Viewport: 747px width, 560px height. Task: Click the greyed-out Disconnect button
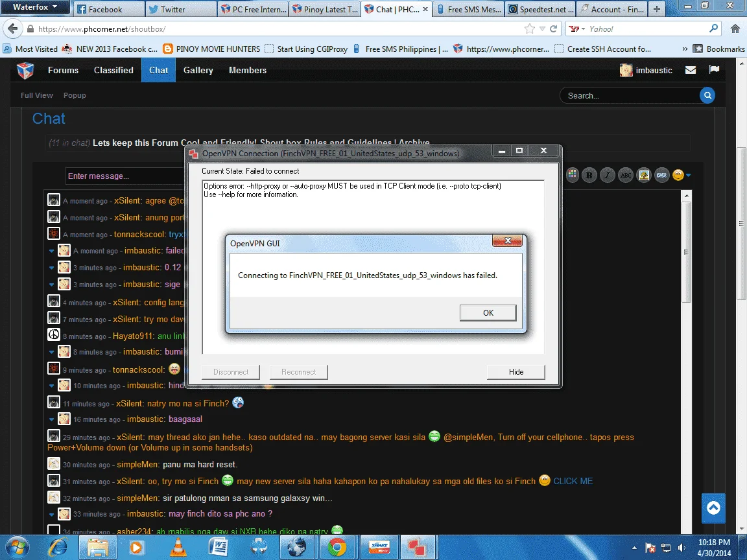point(231,372)
